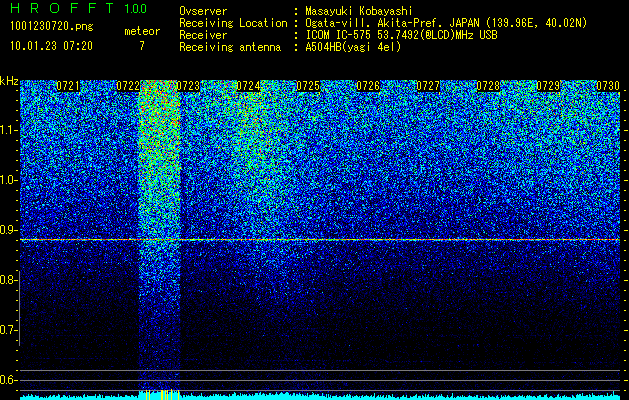Viewport: 629px width, 400px height.
Task: Click the red carrier line near 0.88 kHz
Action: tap(320, 240)
